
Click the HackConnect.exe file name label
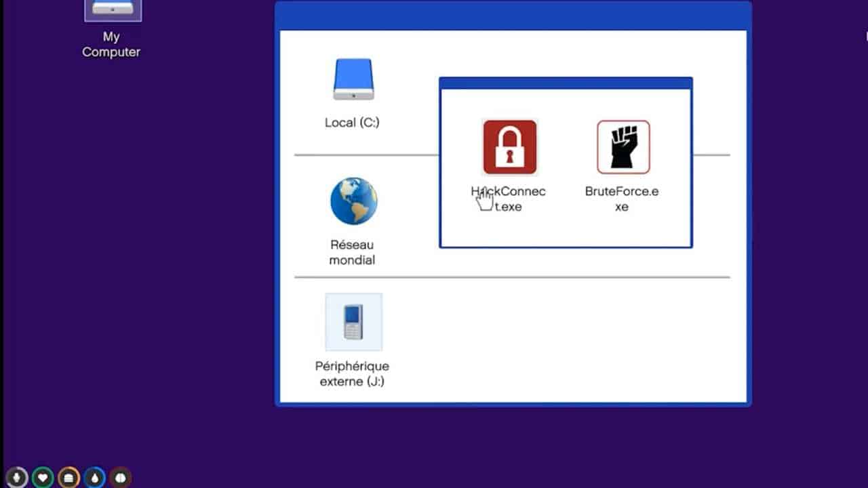click(x=509, y=199)
